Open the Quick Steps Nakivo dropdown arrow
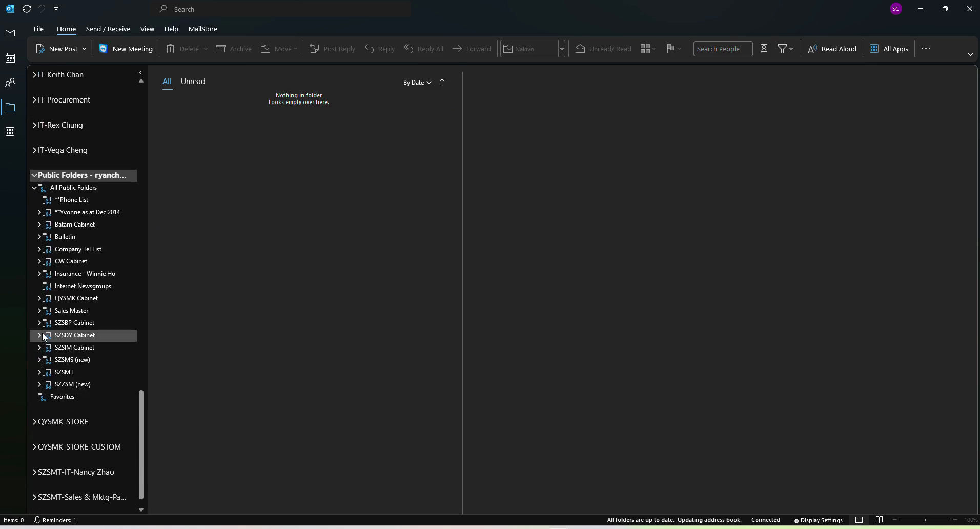The width and height of the screenshot is (980, 529). click(x=562, y=49)
